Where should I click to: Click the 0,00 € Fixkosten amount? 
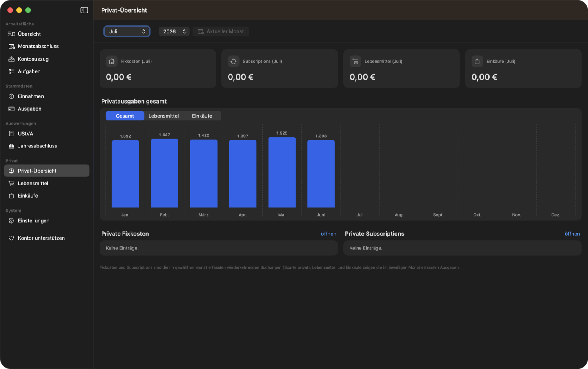[119, 77]
